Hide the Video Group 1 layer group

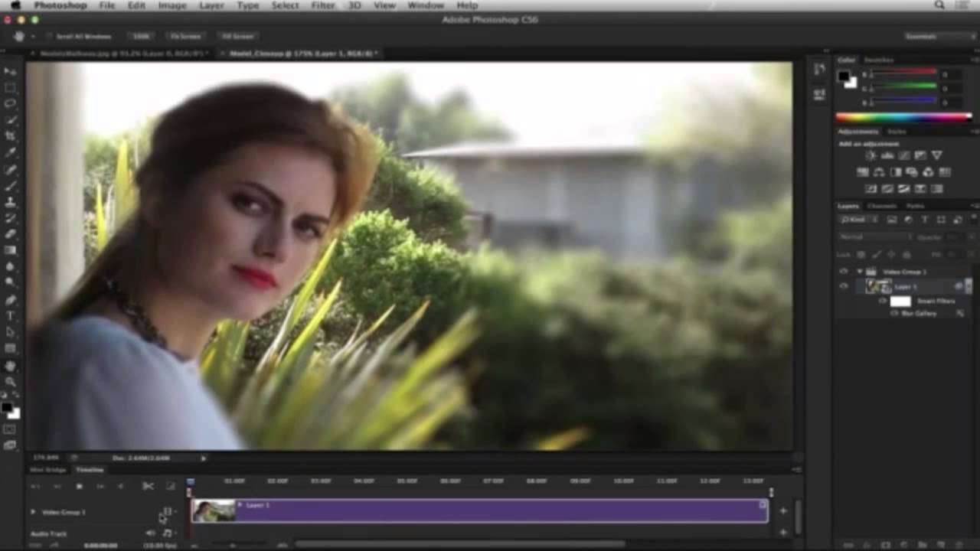[844, 272]
